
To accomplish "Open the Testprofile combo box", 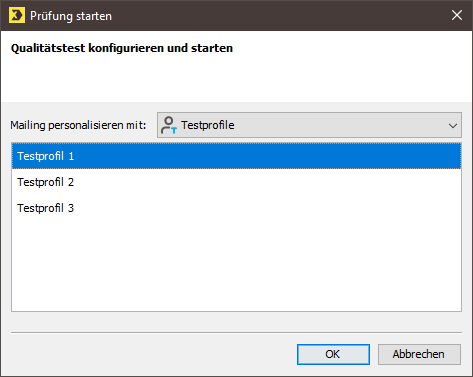I will click(x=309, y=125).
